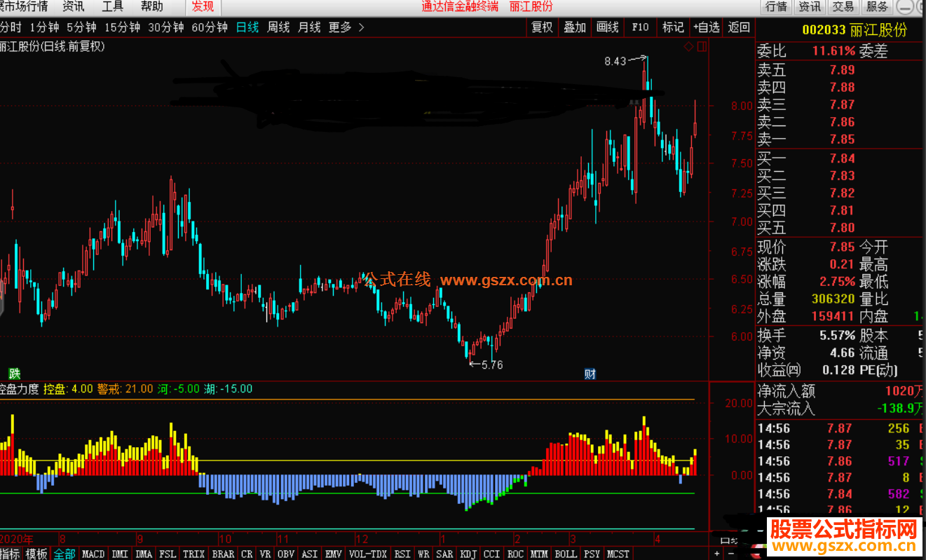Click the 标记 mark button

[x=673, y=27]
